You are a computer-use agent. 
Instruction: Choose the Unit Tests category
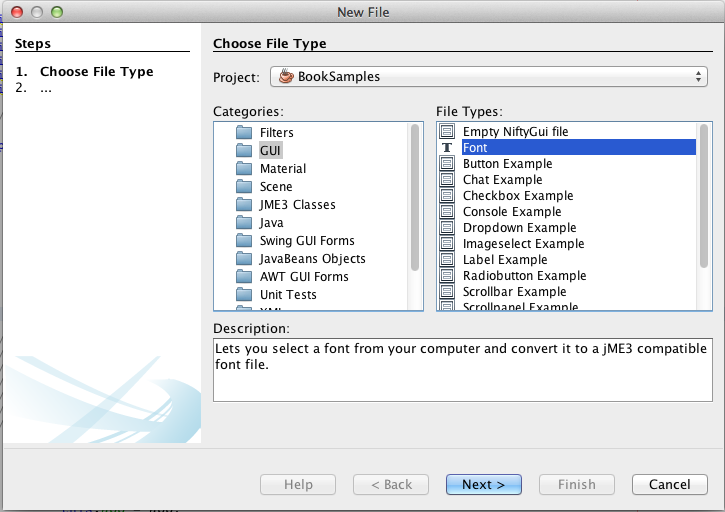point(288,295)
